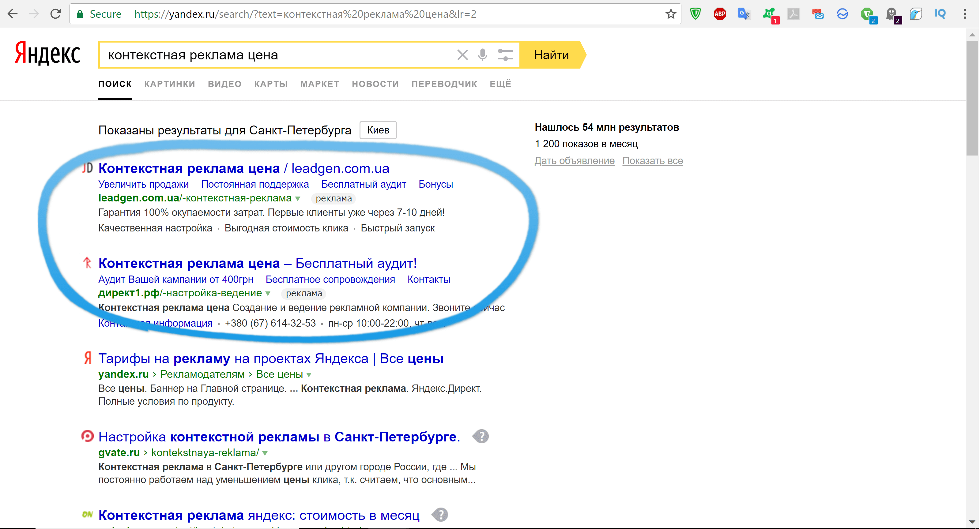
Task: Click the leadgen.com.ua result favicon
Action: pyautogui.click(x=88, y=168)
